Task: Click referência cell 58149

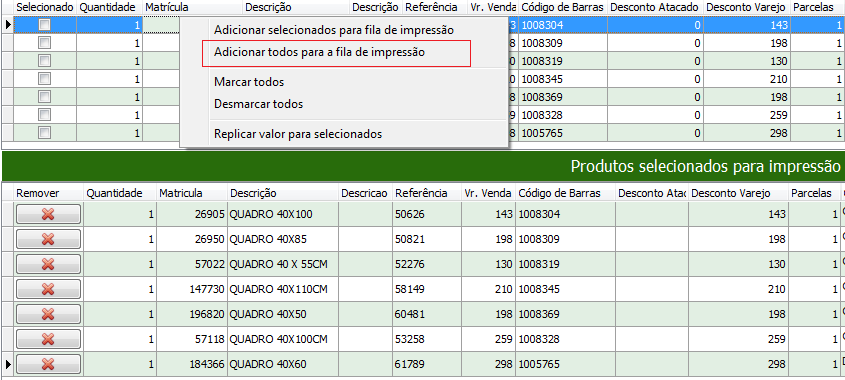Action: (427, 289)
